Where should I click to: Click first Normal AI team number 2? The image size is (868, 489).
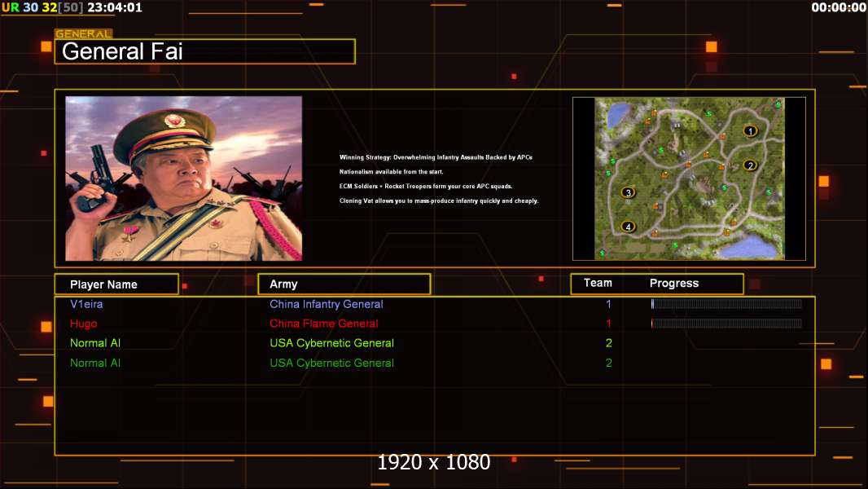point(609,343)
